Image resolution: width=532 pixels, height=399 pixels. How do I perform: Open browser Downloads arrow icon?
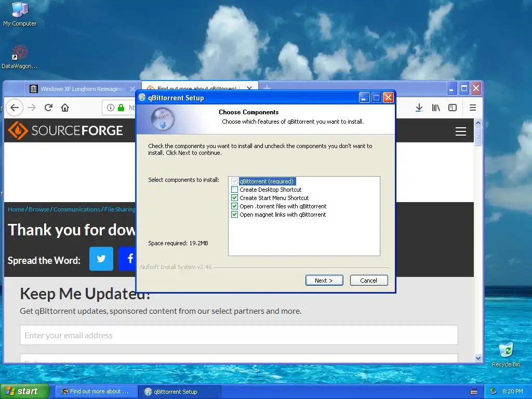[419, 108]
